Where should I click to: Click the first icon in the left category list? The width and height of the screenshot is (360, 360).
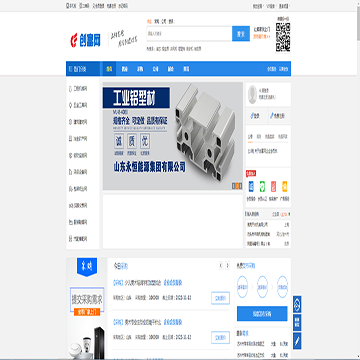point(70,89)
